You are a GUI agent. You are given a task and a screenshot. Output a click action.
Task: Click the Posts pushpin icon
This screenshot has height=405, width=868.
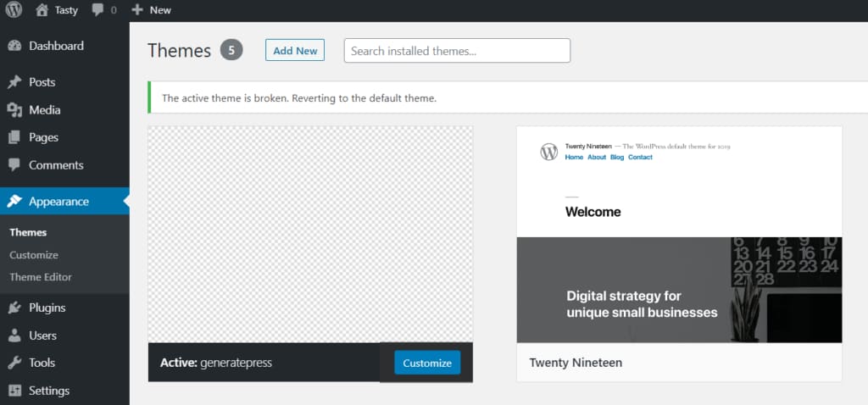14,82
